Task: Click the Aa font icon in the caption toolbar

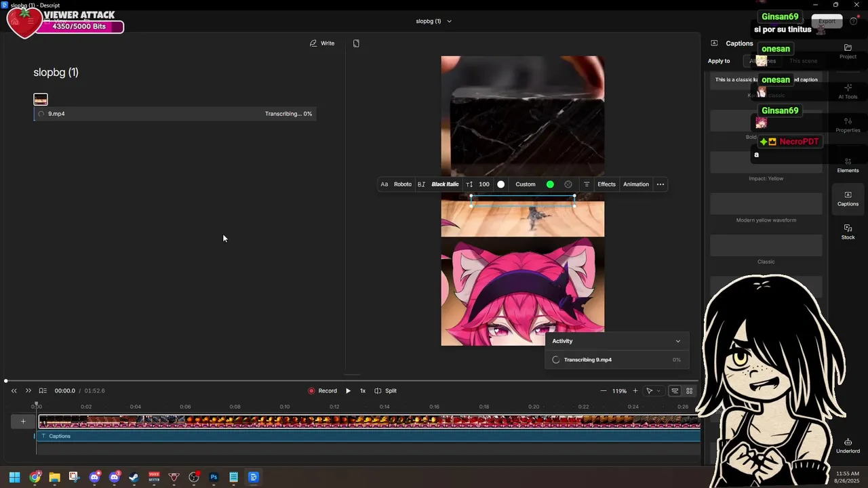Action: 384,184
